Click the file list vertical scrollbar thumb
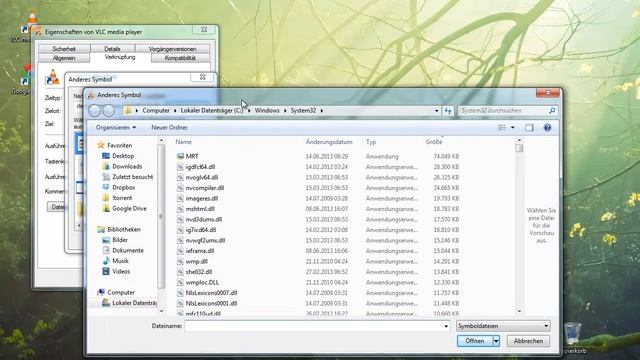The image size is (640, 360). (519, 149)
